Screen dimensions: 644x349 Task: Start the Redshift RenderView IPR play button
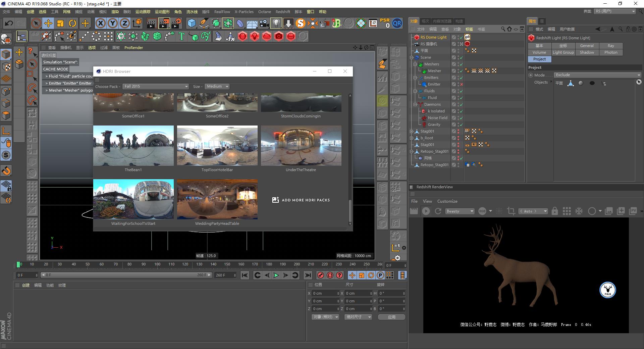[x=426, y=211]
